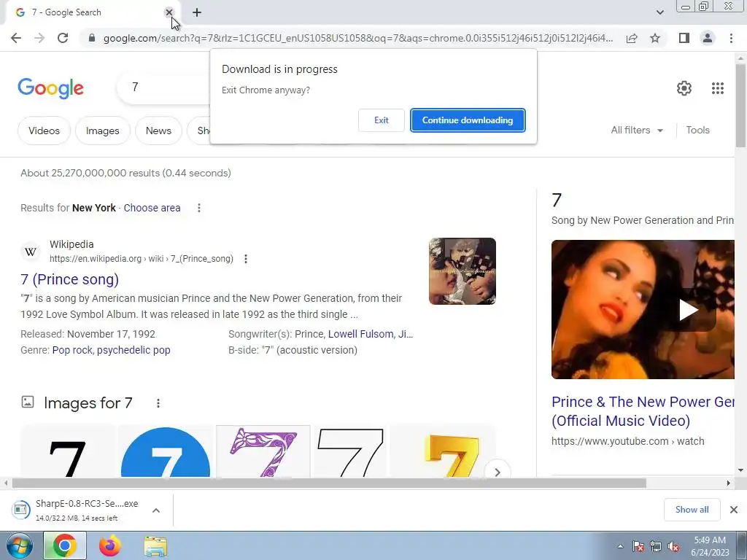Open the Wikipedia favicon of first result
This screenshot has height=560, width=747.
coord(31,252)
